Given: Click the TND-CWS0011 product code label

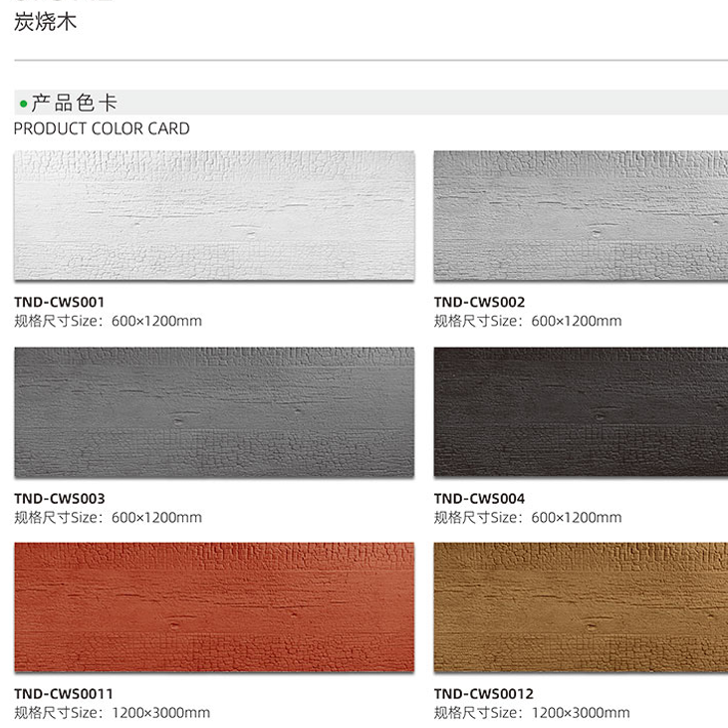Looking at the screenshot, I should click(x=64, y=694).
